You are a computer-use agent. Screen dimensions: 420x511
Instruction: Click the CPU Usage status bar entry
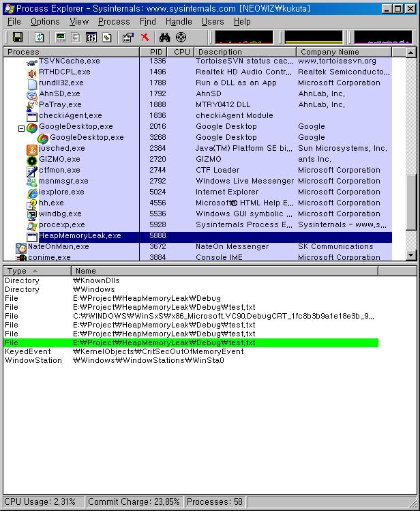(x=44, y=501)
